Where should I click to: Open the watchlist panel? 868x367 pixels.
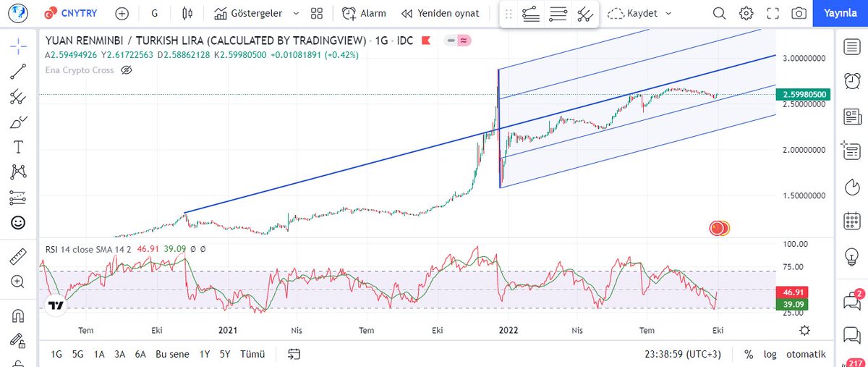point(851,47)
